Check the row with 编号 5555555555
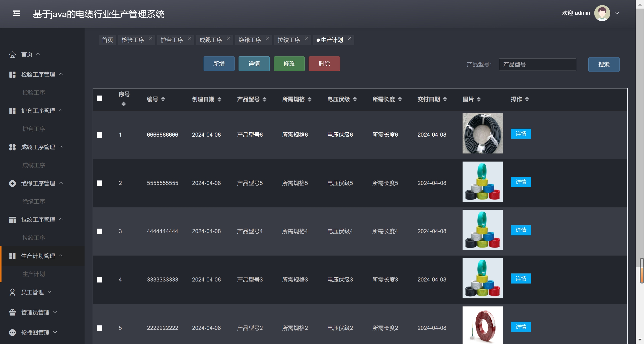 (99, 183)
